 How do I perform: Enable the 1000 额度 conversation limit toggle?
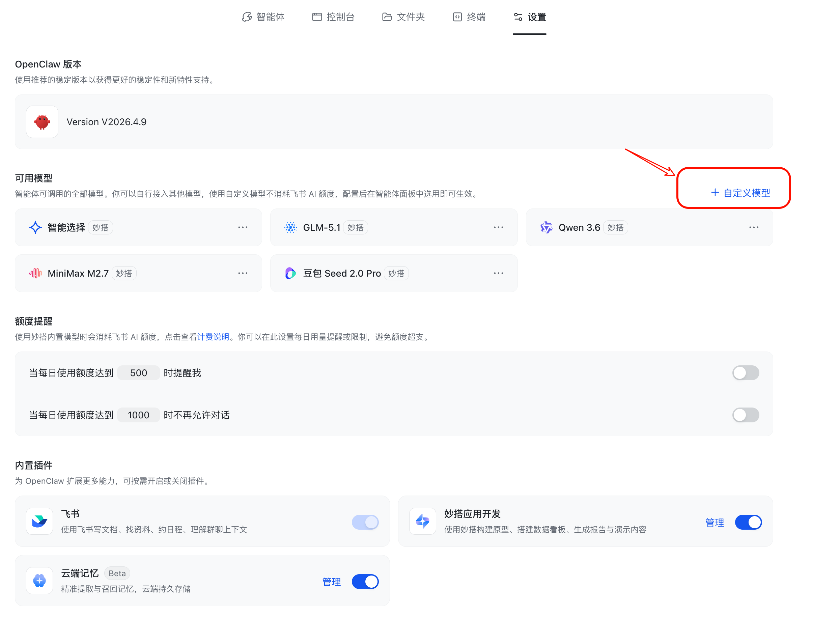(745, 415)
